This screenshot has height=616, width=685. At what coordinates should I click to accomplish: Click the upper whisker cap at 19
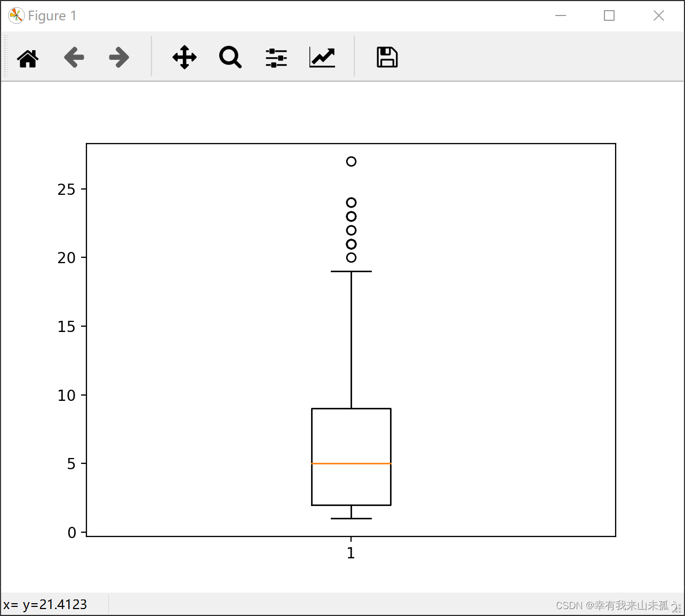pos(351,271)
